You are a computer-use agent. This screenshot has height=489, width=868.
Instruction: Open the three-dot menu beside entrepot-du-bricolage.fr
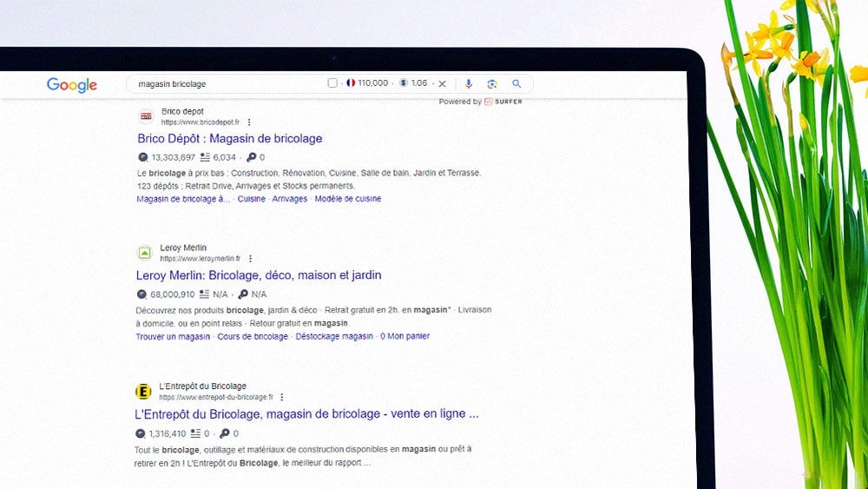(282, 397)
